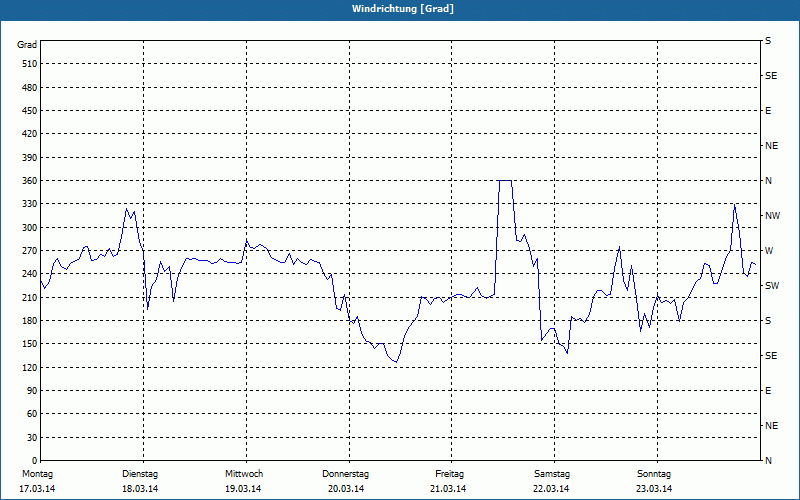
Task: Select the date '20.03.14'
Action: (x=346, y=489)
